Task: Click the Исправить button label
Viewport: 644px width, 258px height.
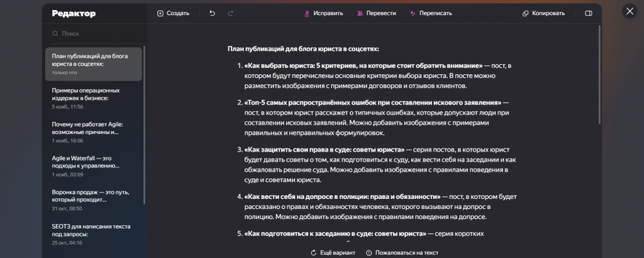Action: 328,13
